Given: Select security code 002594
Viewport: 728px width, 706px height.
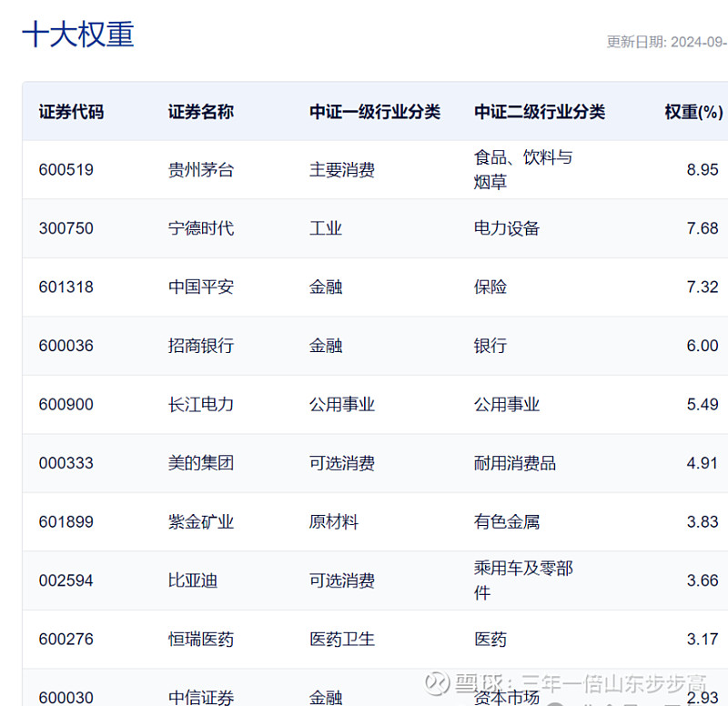Looking at the screenshot, I should pyautogui.click(x=66, y=580).
